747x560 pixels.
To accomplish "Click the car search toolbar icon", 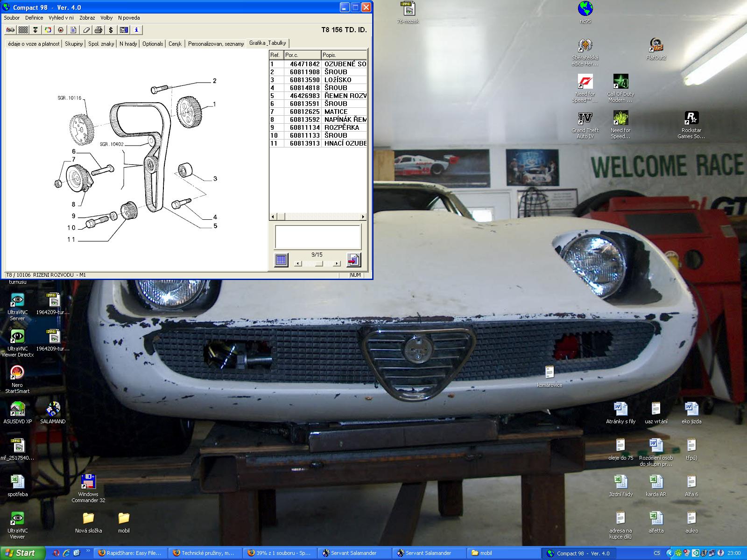I will [x=10, y=30].
